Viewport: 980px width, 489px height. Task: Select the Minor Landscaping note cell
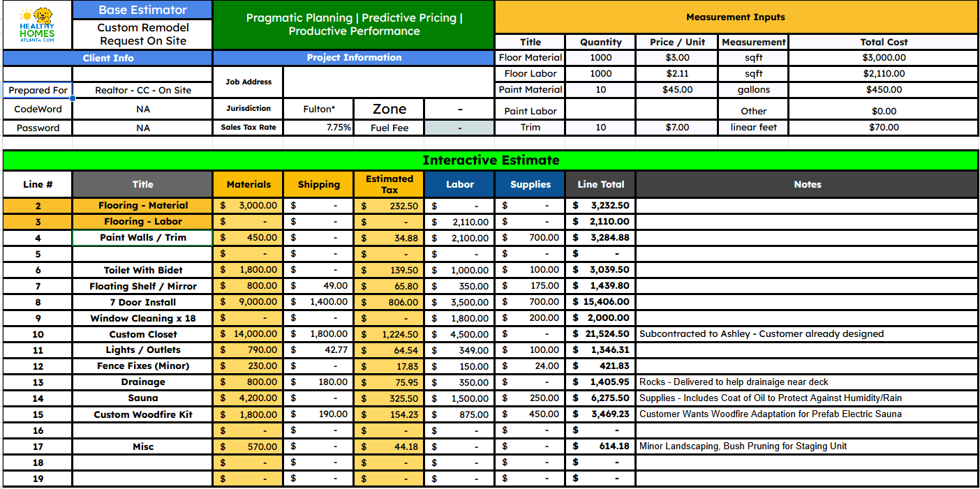807,446
